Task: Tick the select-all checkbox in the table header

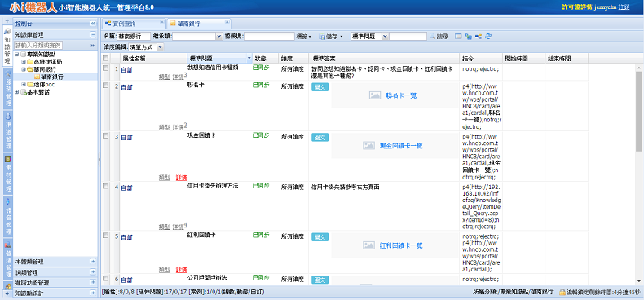Action: pos(105,59)
